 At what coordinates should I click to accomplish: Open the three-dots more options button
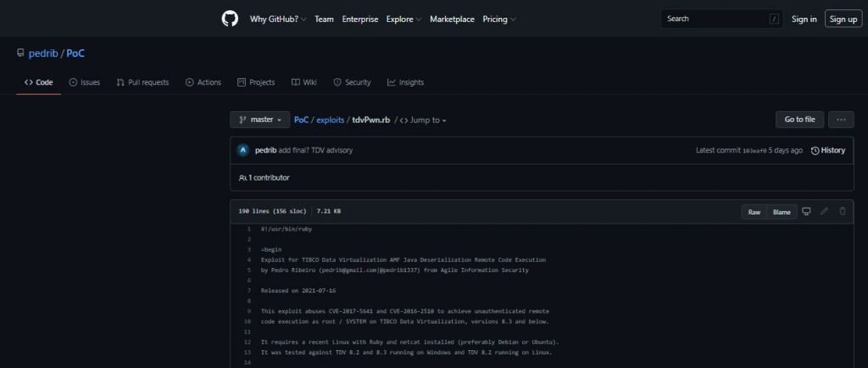pos(841,120)
